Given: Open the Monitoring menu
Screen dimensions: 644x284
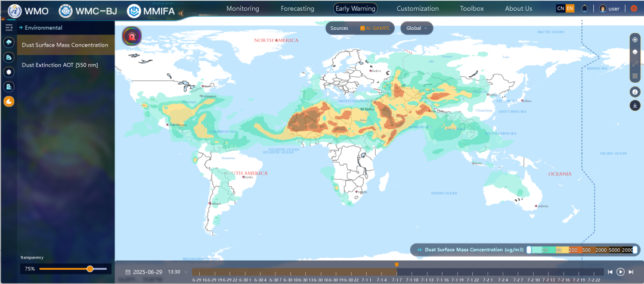Looking at the screenshot, I should click(243, 8).
